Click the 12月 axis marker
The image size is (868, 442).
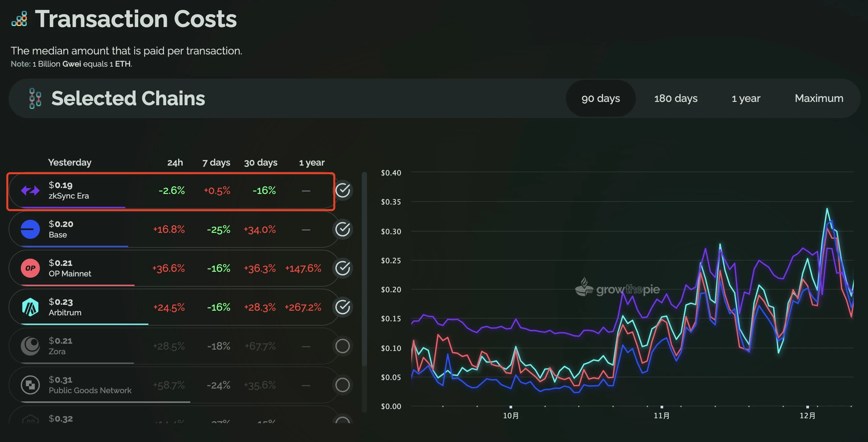[x=808, y=416]
